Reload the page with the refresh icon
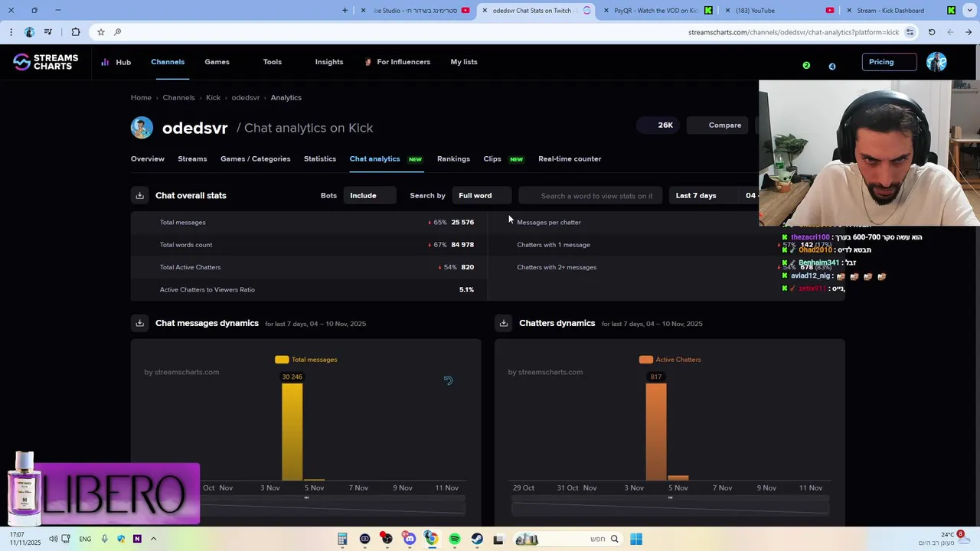This screenshot has height=551, width=980. pos(932,32)
